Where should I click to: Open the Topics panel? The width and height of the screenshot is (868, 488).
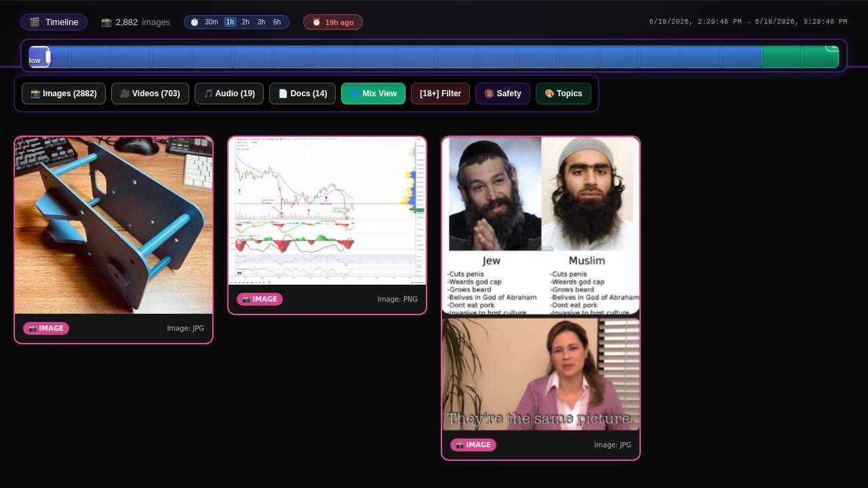(x=564, y=94)
